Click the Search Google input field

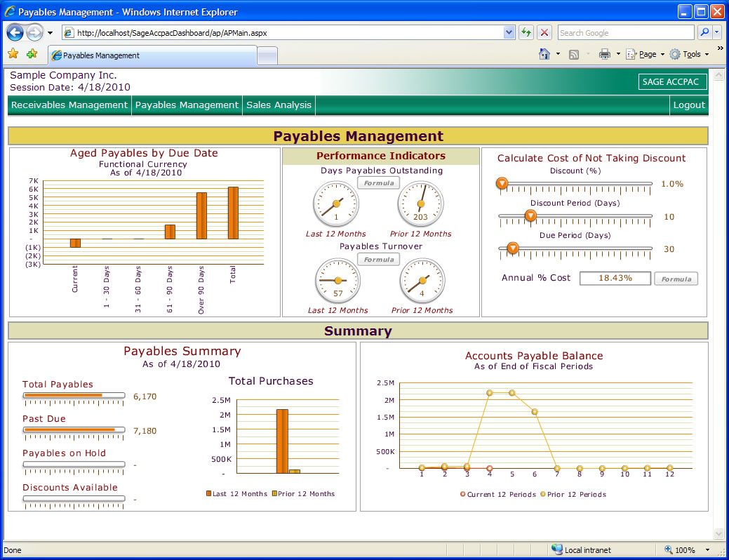point(624,32)
